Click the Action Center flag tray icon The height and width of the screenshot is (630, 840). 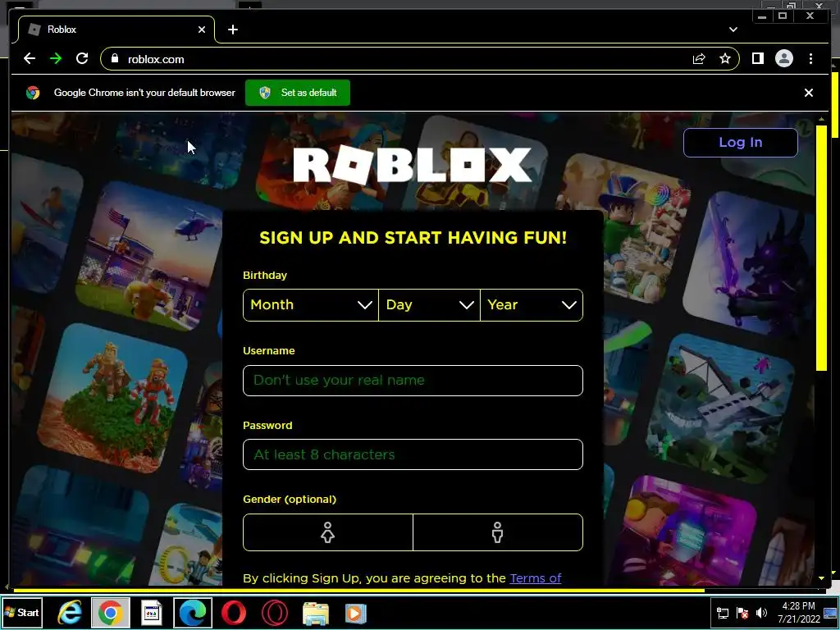(x=742, y=613)
